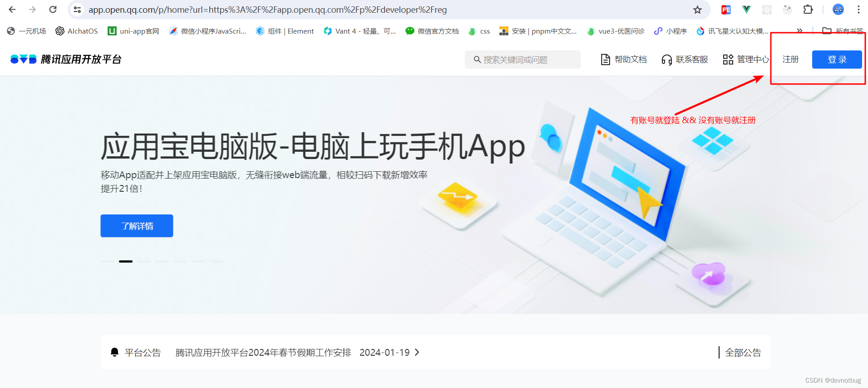Open 管理中心 in the header
Viewport: 868px width, 388px height.
point(746,60)
